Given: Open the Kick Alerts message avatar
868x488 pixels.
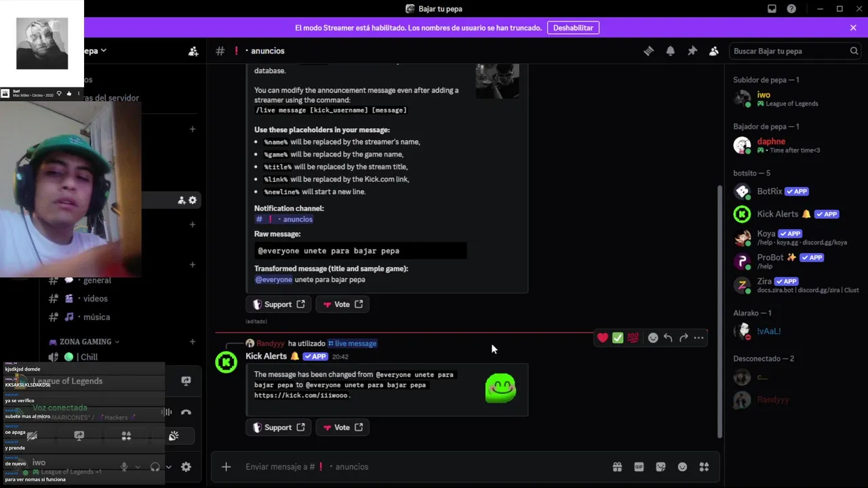Looking at the screenshot, I should click(226, 362).
